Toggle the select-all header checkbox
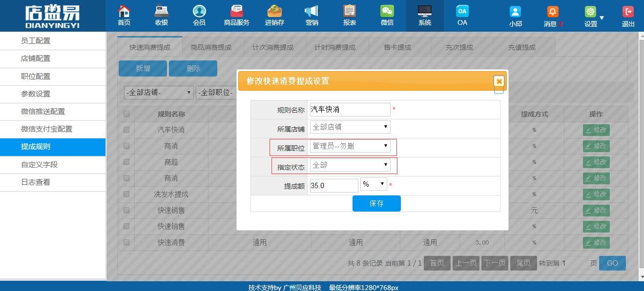This screenshot has height=291, width=644. tap(126, 114)
